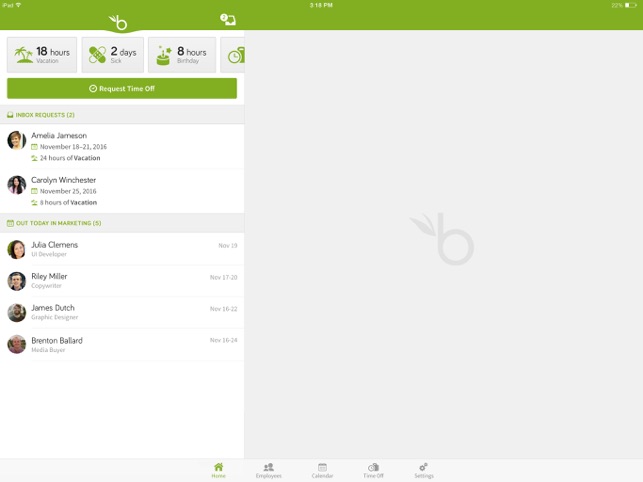
Task: Click the inbox tray icon
Action: [10, 115]
